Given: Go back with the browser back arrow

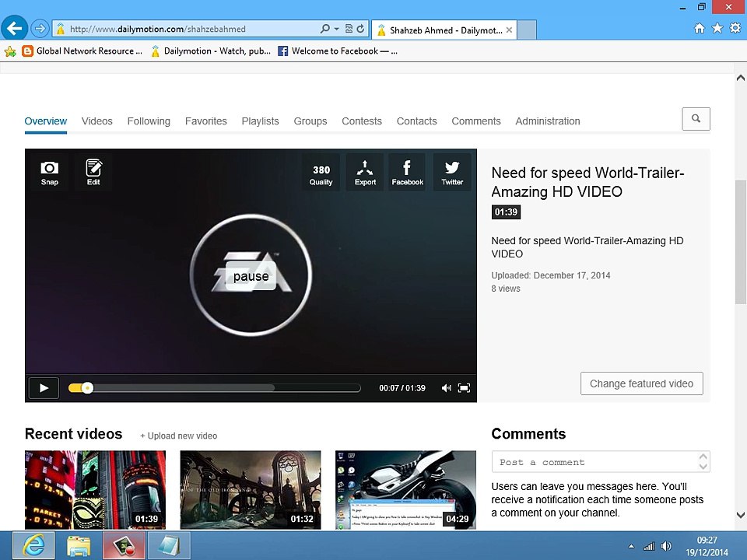Looking at the screenshot, I should tap(14, 29).
